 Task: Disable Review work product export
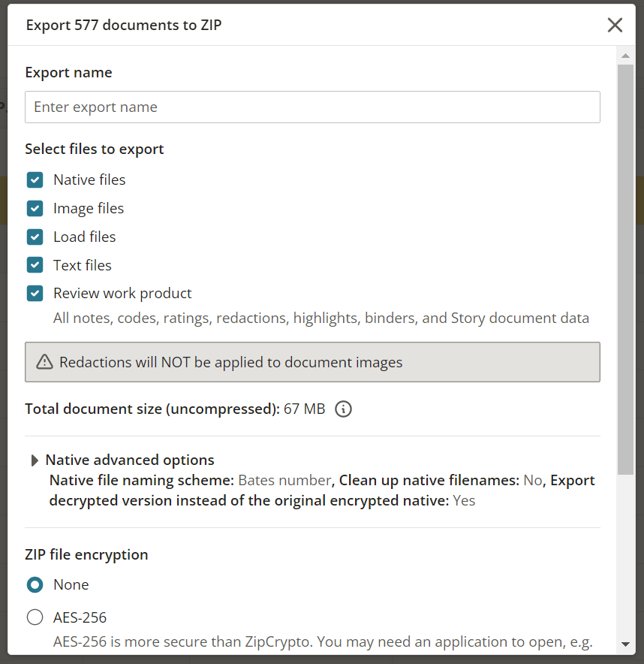(35, 293)
